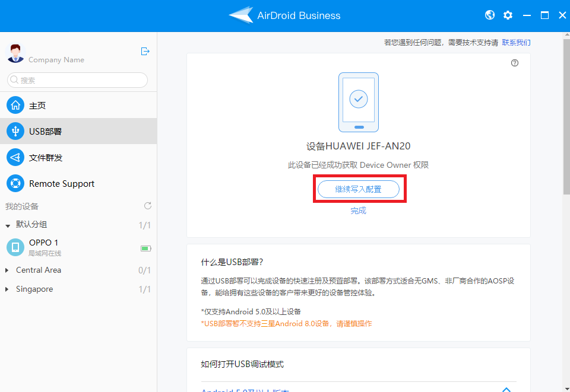The image size is (570, 392).
Task: Click the Device Owner 权限 message
Action: 359,165
